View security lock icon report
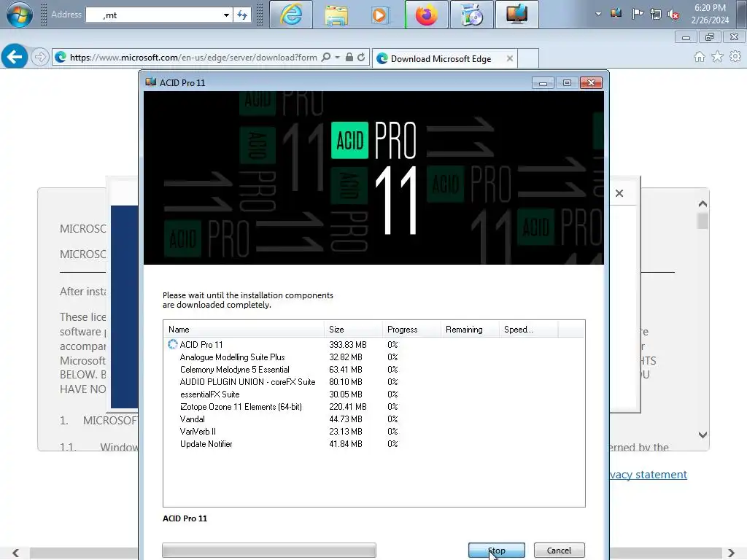The height and width of the screenshot is (560, 747). (x=349, y=57)
